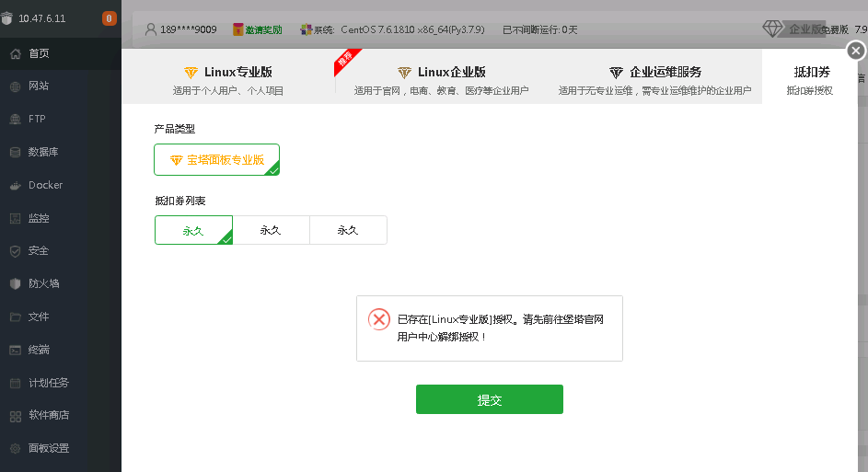Open the Docker sidebar menu item

[61, 185]
